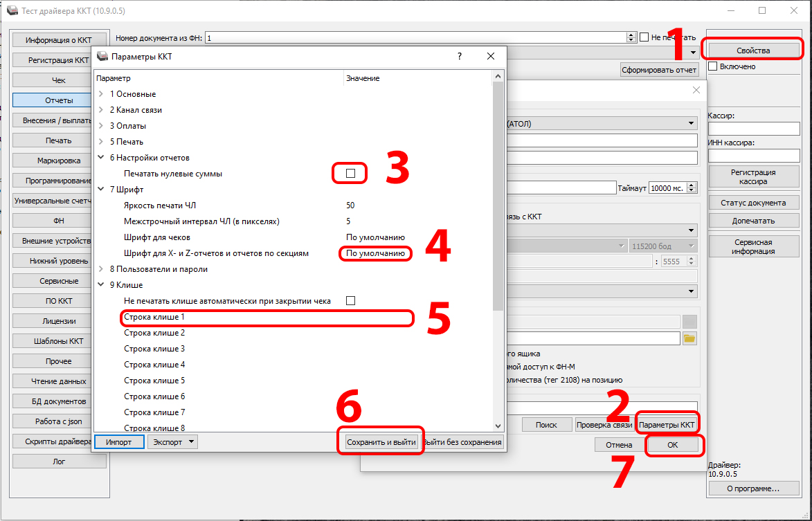Increase the Таймаут value with stepper
The width and height of the screenshot is (812, 521).
click(692, 185)
